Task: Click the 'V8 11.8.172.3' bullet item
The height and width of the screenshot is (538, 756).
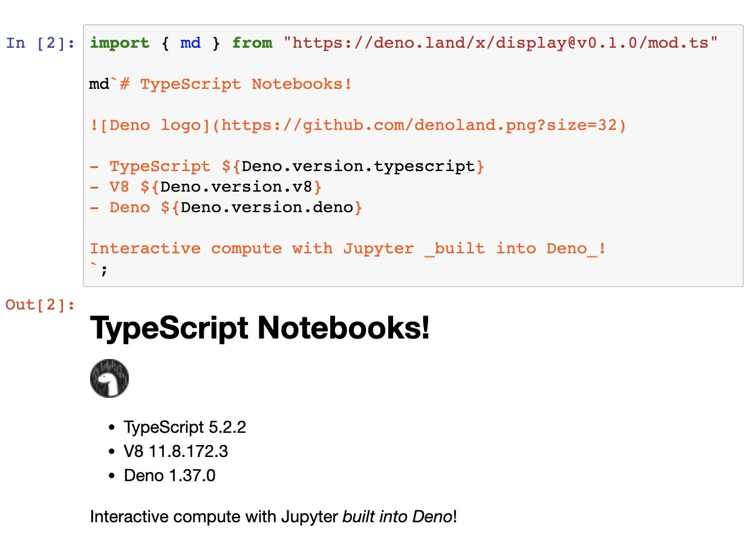Action: (x=176, y=452)
